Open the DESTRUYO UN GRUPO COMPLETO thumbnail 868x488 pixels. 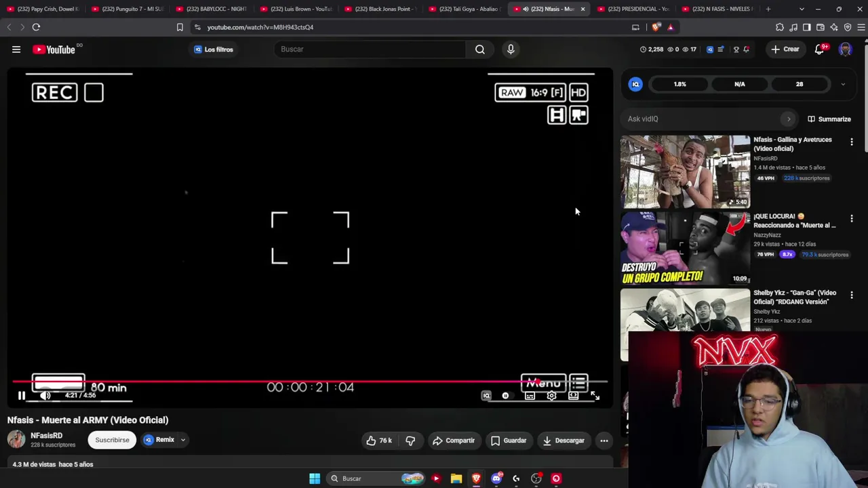point(685,248)
